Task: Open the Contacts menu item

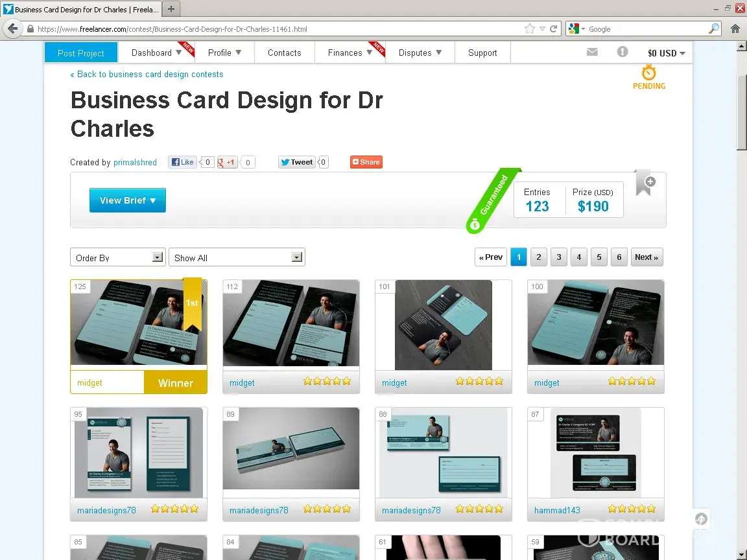Action: 285,52
